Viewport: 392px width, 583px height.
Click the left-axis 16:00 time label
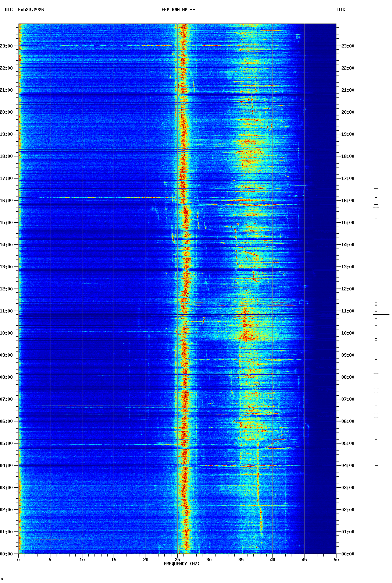coord(6,201)
